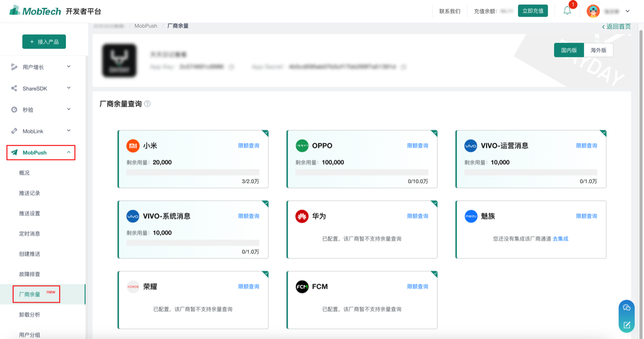Viewport: 644px width, 339px height.
Task: Expand the MobLink menu chevron
Action: pyautogui.click(x=69, y=131)
